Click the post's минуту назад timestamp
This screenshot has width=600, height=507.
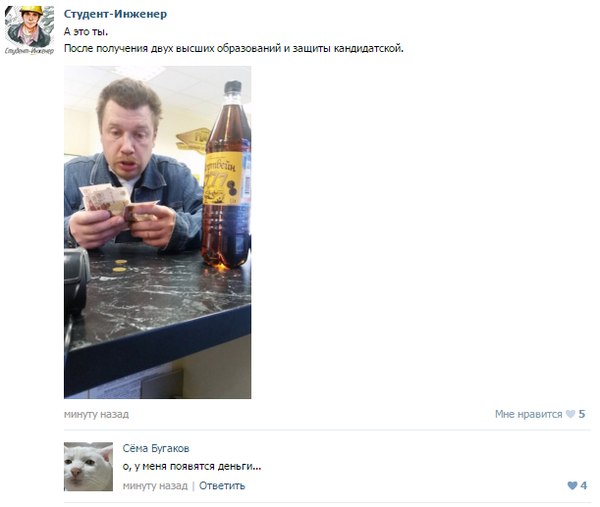click(96, 414)
